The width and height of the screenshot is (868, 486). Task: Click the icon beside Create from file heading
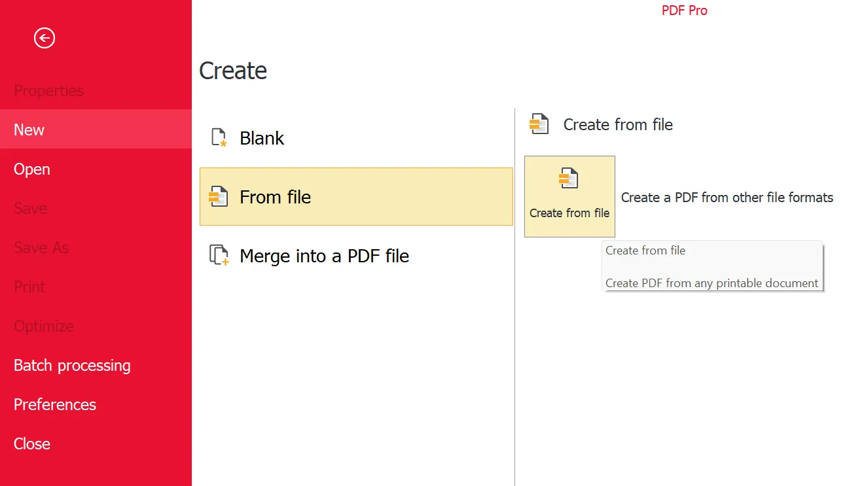pyautogui.click(x=539, y=124)
